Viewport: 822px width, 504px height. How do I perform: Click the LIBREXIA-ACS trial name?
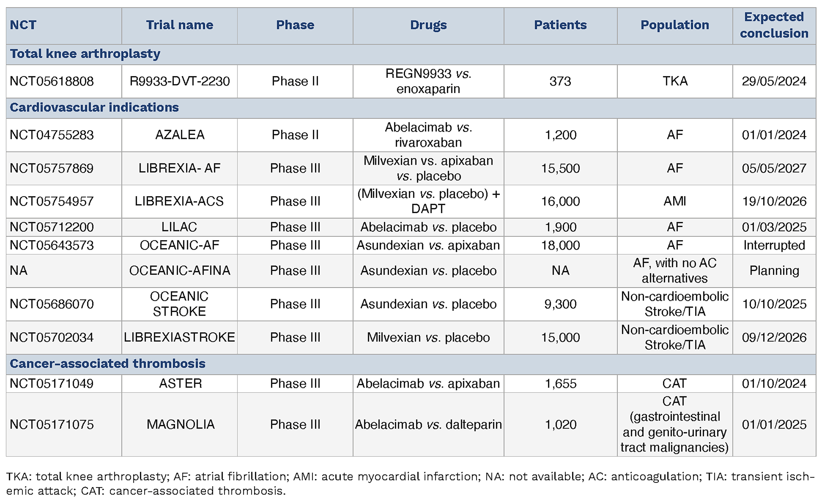(x=179, y=201)
